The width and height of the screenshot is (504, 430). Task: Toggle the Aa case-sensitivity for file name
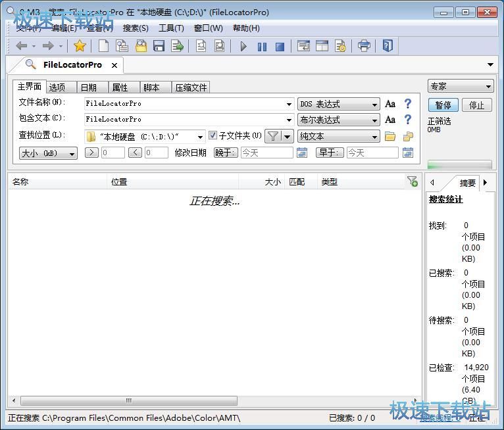[x=390, y=104]
